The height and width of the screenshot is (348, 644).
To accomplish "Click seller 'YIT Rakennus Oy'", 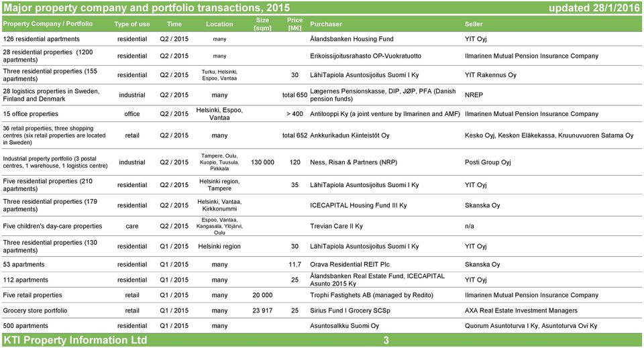I will (490, 75).
